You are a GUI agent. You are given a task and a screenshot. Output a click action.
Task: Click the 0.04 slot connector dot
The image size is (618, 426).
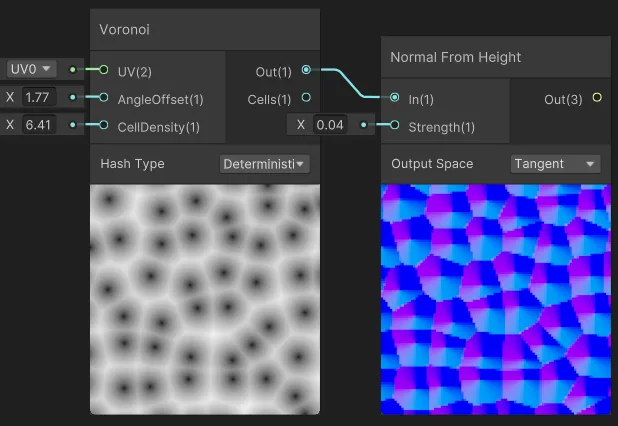point(363,125)
